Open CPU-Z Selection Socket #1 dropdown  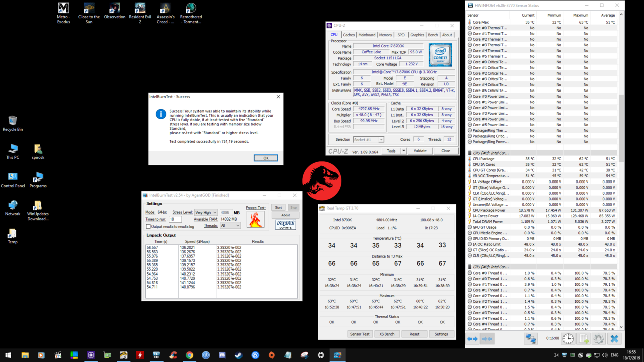coord(368,140)
